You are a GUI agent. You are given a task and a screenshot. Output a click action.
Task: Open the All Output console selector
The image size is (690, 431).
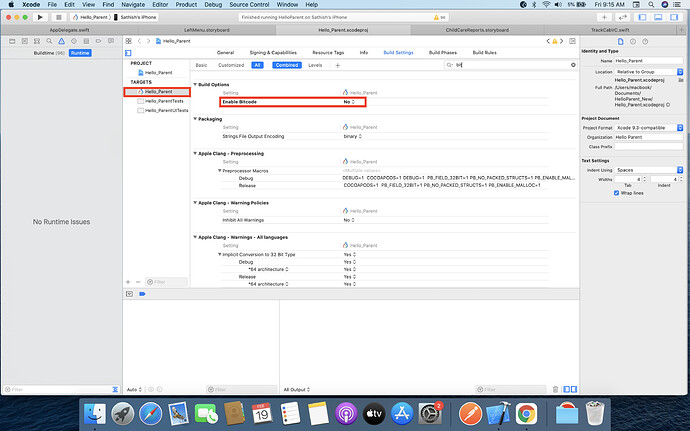tap(297, 390)
